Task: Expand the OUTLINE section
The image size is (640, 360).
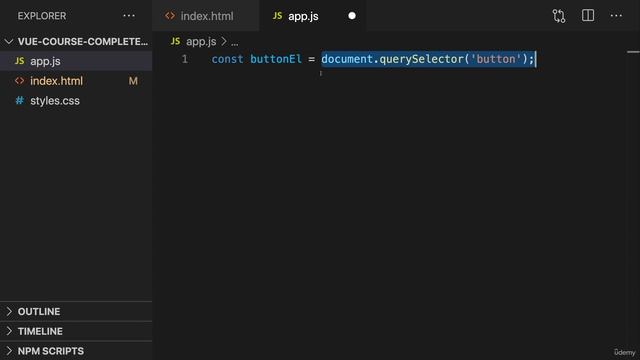Action: [76, 311]
